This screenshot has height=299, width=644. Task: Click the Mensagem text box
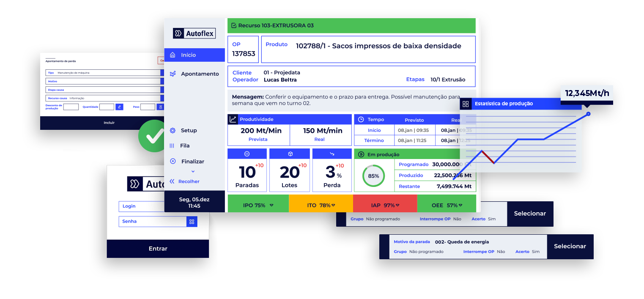click(351, 100)
